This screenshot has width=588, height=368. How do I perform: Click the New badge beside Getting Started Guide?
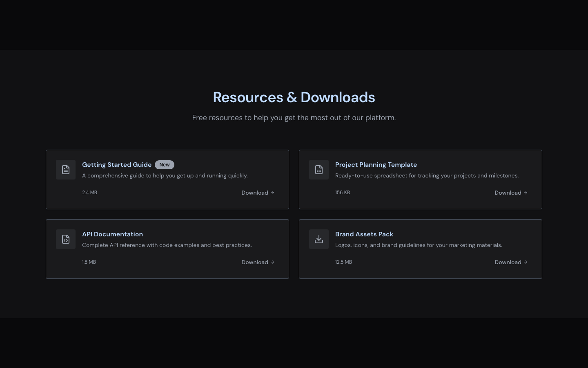click(x=165, y=165)
